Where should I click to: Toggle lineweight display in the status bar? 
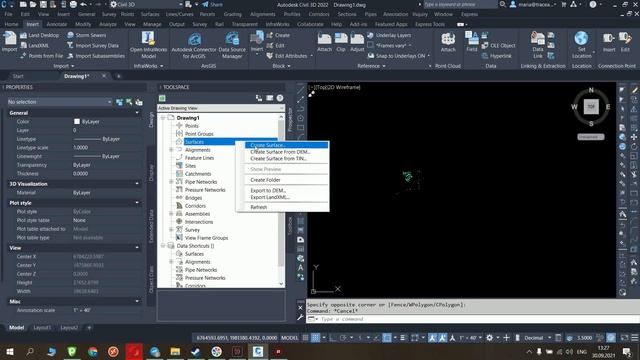click(403, 338)
